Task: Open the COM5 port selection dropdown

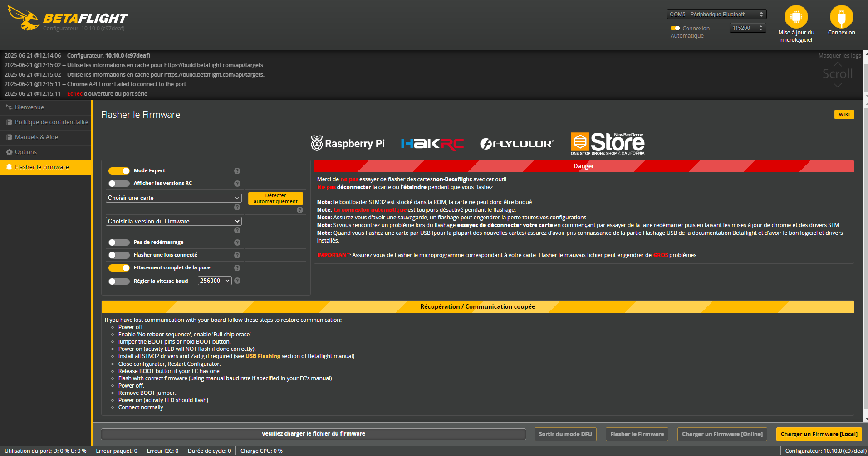Action: [x=716, y=15]
